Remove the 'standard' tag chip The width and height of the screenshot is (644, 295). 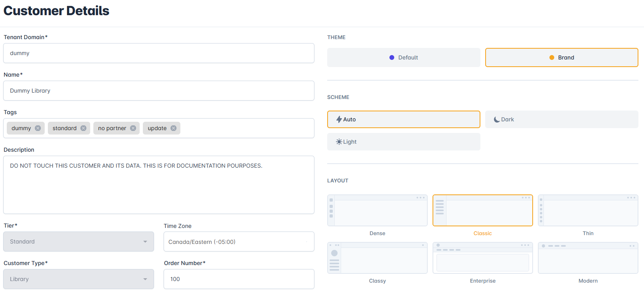coord(83,128)
